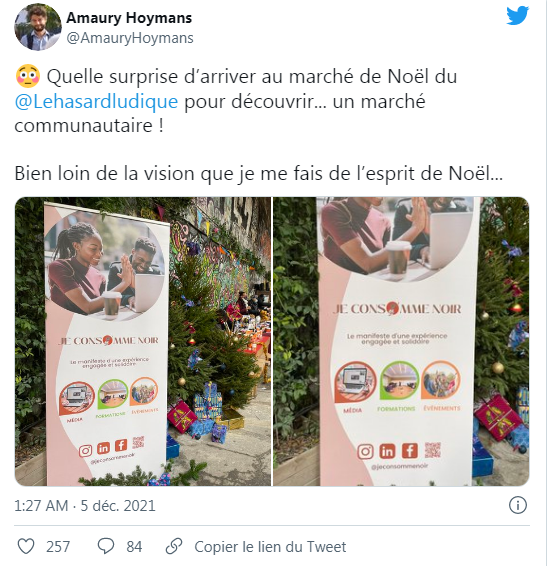Screen dimensions: 547x566
Task: Click the @AmauryHoymans handle
Action: click(130, 38)
